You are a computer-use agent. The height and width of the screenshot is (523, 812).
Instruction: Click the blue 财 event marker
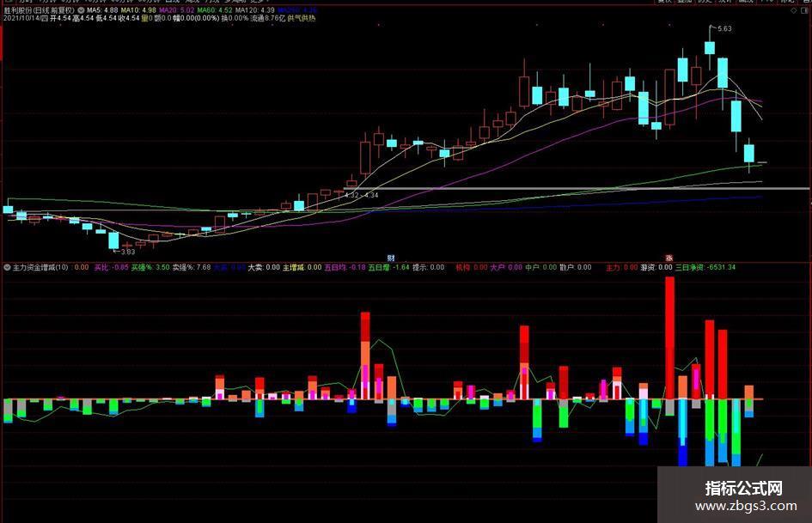pos(391,258)
